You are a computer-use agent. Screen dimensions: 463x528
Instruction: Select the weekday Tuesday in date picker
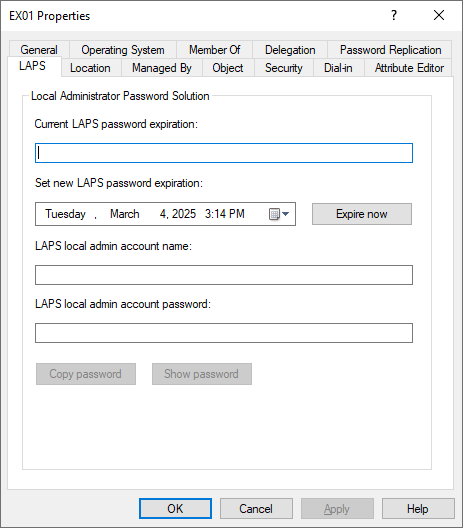[65, 214]
